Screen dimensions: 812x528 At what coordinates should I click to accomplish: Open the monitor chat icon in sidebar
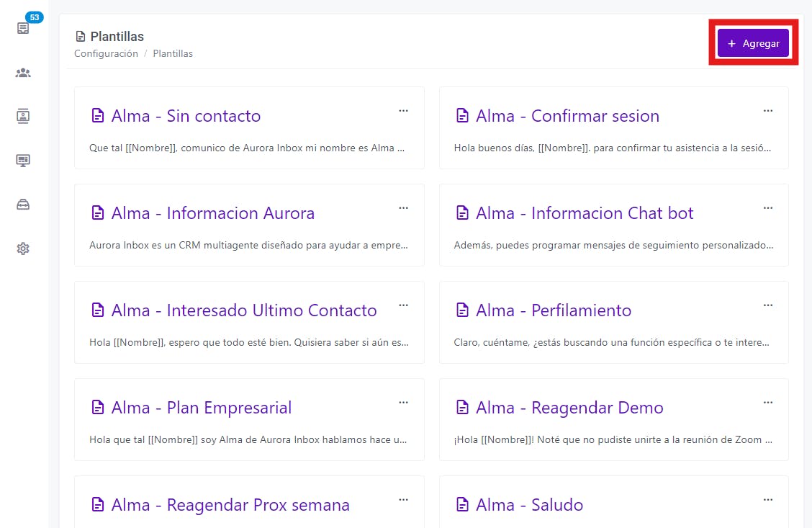tap(23, 161)
